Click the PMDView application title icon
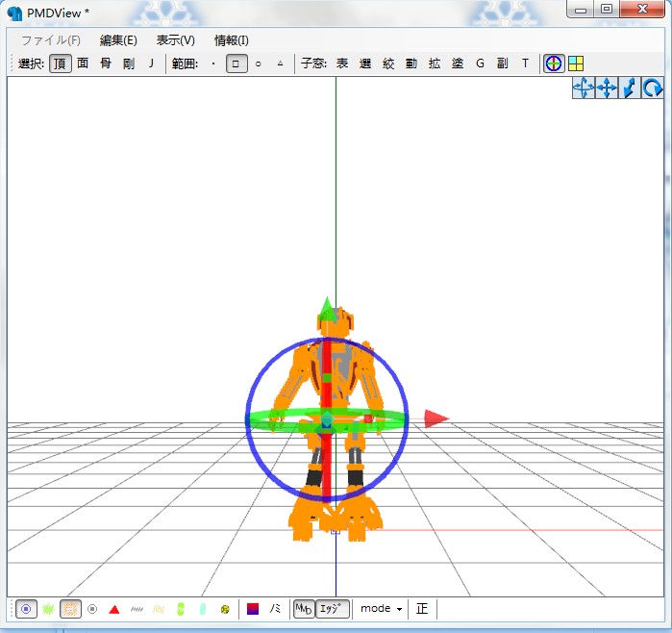This screenshot has width=672, height=633. (14, 13)
